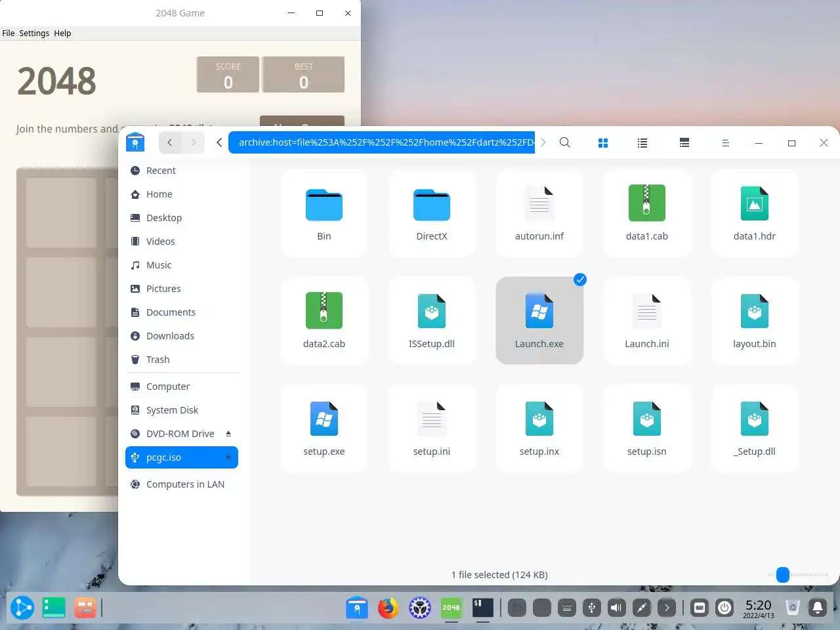Open Trash in the sidebar
The width and height of the screenshot is (840, 630).
point(181,360)
